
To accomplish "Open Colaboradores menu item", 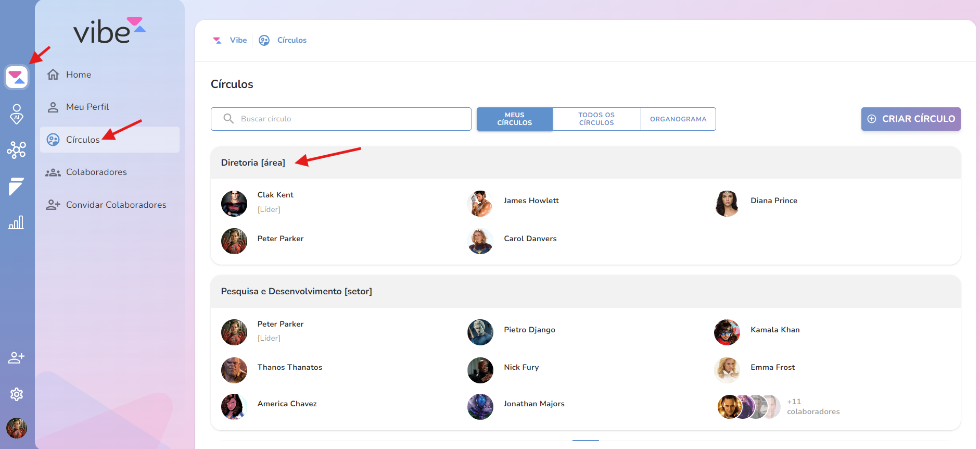I will tap(110, 172).
